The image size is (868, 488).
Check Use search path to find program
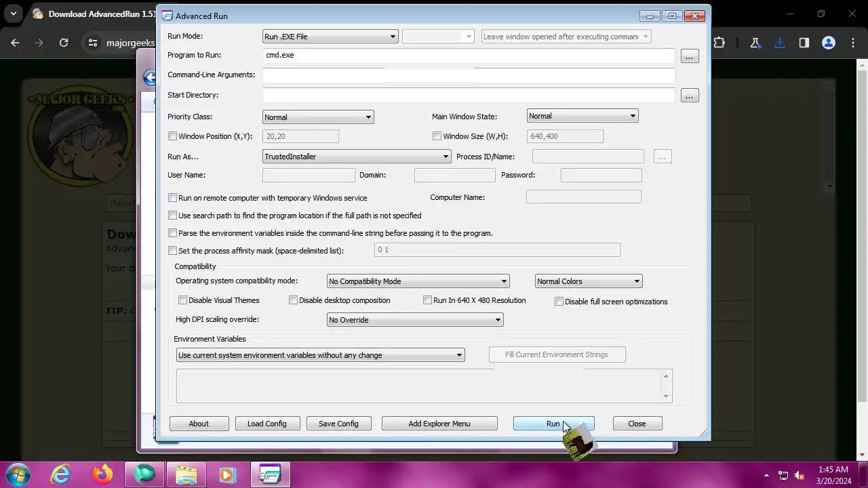(172, 216)
